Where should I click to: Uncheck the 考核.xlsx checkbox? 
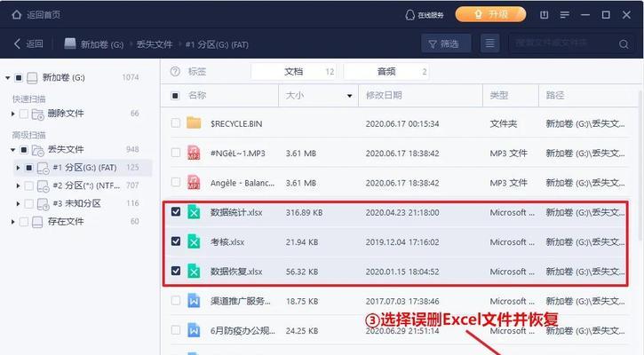point(176,241)
